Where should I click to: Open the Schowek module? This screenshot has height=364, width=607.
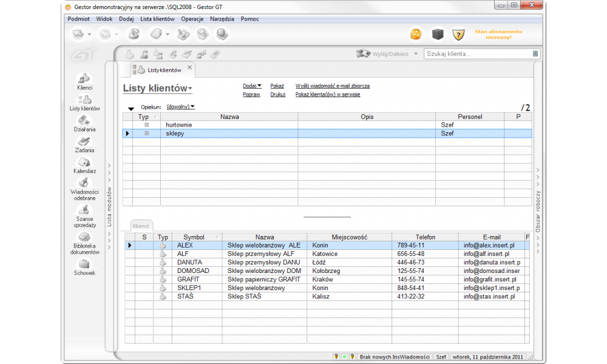84,268
